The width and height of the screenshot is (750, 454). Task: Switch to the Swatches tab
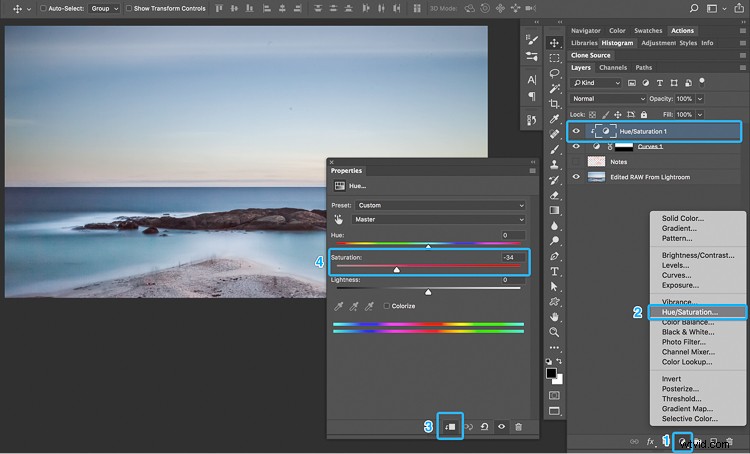coord(648,31)
